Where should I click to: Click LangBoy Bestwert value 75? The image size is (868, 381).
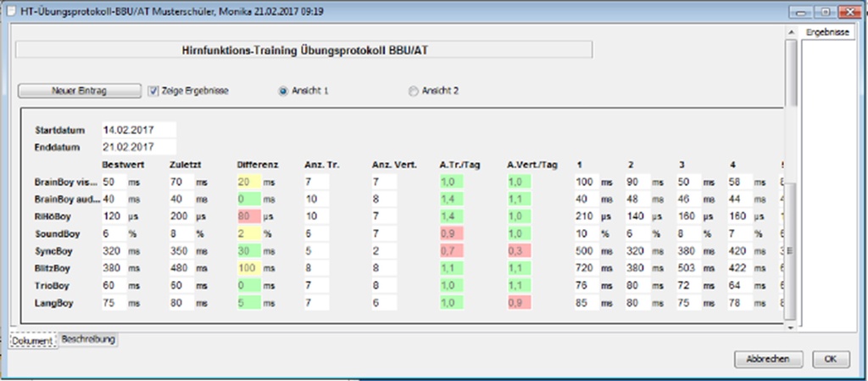pyautogui.click(x=114, y=303)
